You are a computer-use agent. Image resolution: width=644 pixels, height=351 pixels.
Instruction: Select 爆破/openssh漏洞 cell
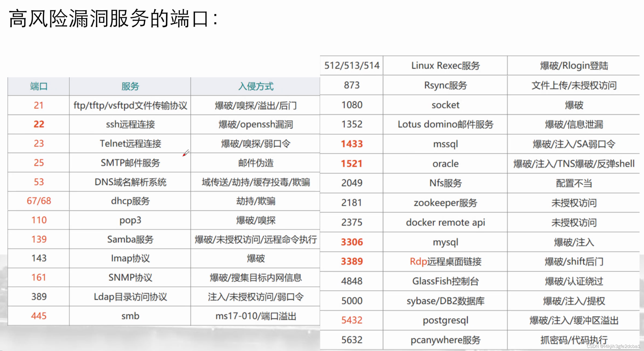pyautogui.click(x=256, y=124)
